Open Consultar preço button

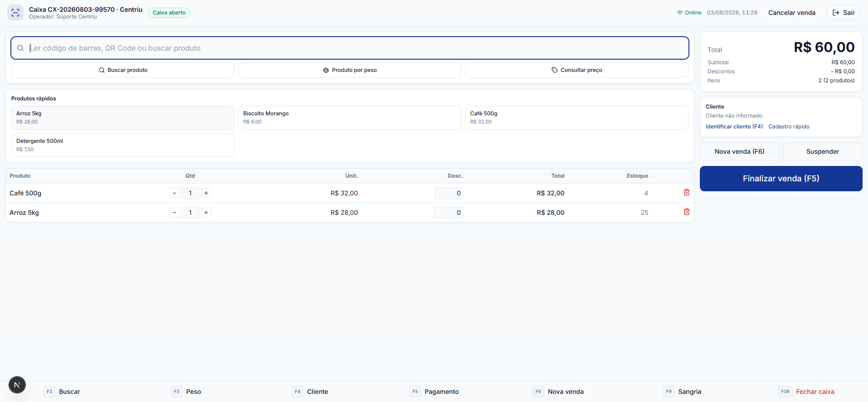[x=577, y=70]
